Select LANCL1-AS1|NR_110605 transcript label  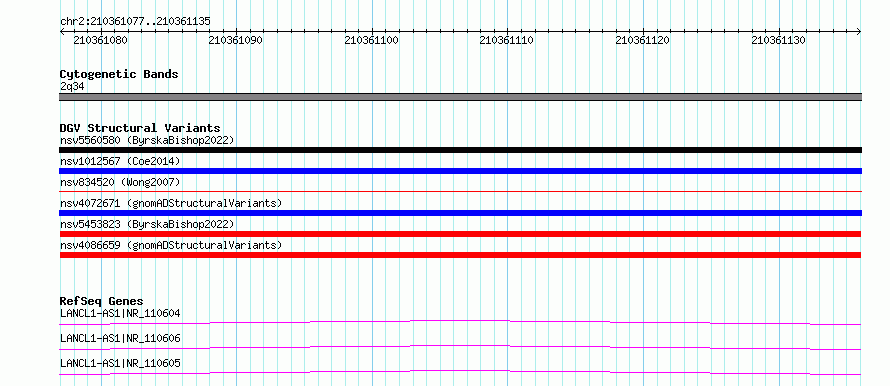click(120, 363)
